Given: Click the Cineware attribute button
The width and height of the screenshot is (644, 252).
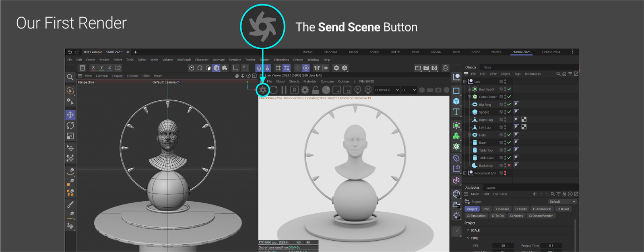Looking at the screenshot, I should (x=502, y=209).
